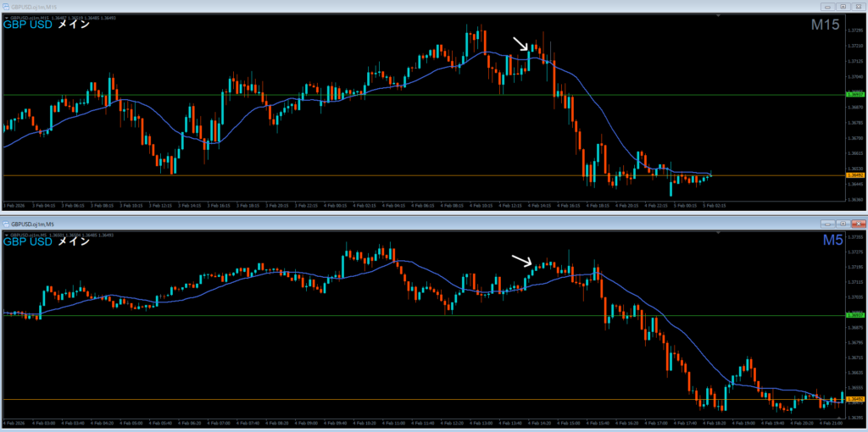The width and height of the screenshot is (868, 432).
Task: Minimize the GBPUSD M15 chart window
Action: tap(827, 7)
